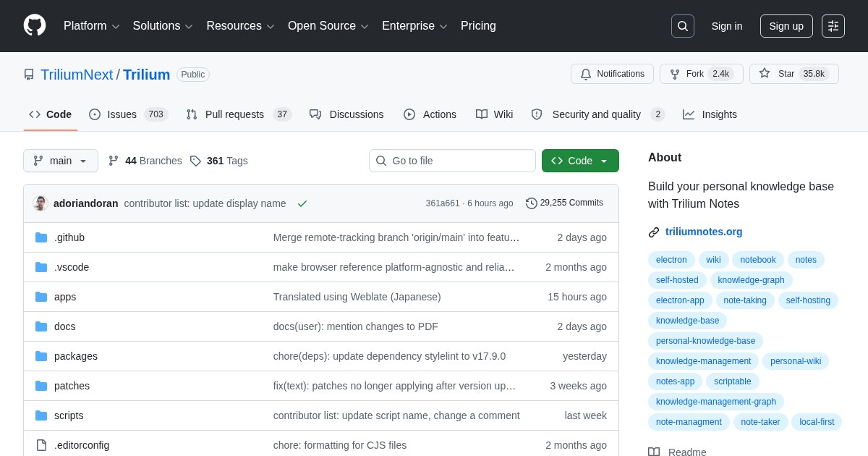Open the Discussions tab

[x=346, y=114]
